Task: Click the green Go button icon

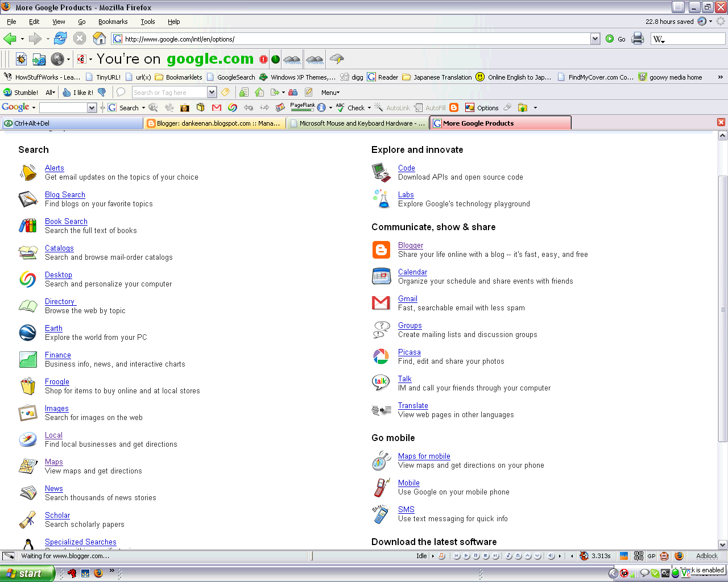Action: pos(610,39)
